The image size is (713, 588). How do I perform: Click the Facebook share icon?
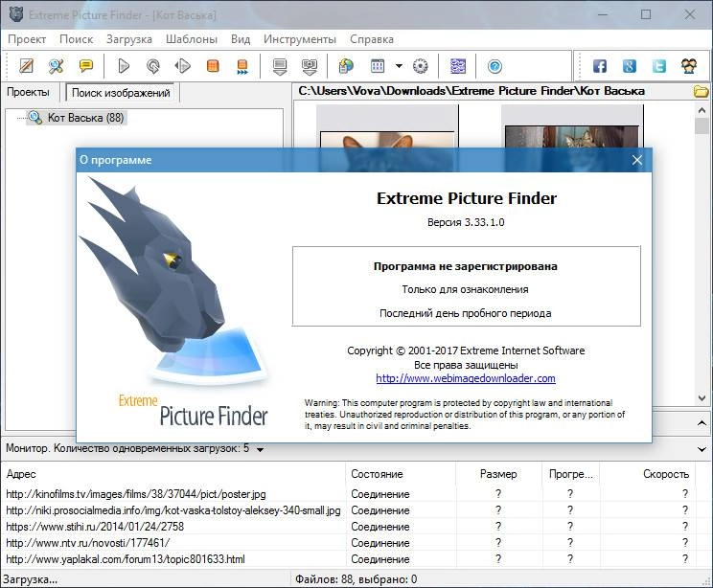pyautogui.click(x=599, y=66)
